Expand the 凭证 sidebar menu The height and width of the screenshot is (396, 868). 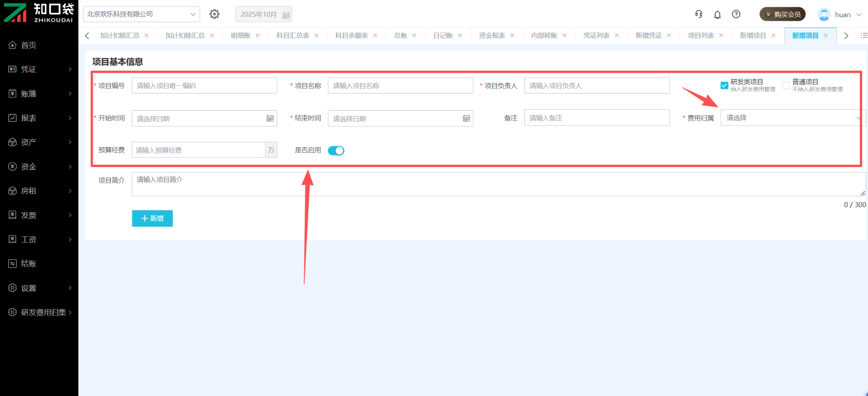pyautogui.click(x=39, y=70)
